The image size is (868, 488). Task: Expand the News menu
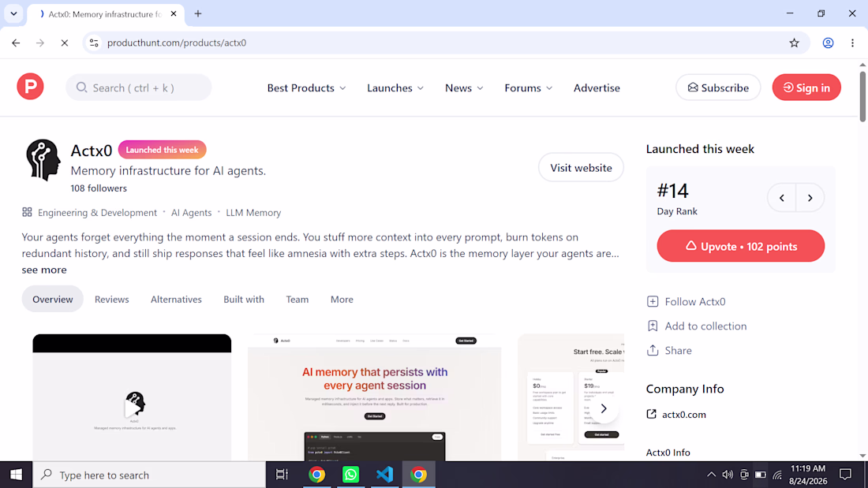click(x=464, y=88)
